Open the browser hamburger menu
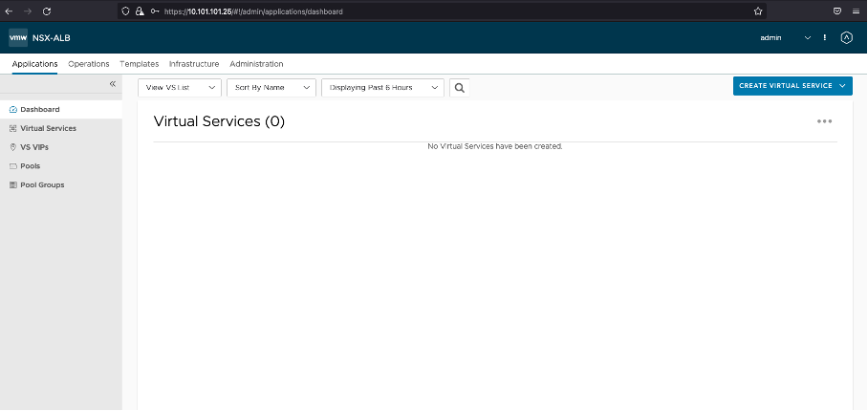This screenshot has height=411, width=868. (x=856, y=11)
